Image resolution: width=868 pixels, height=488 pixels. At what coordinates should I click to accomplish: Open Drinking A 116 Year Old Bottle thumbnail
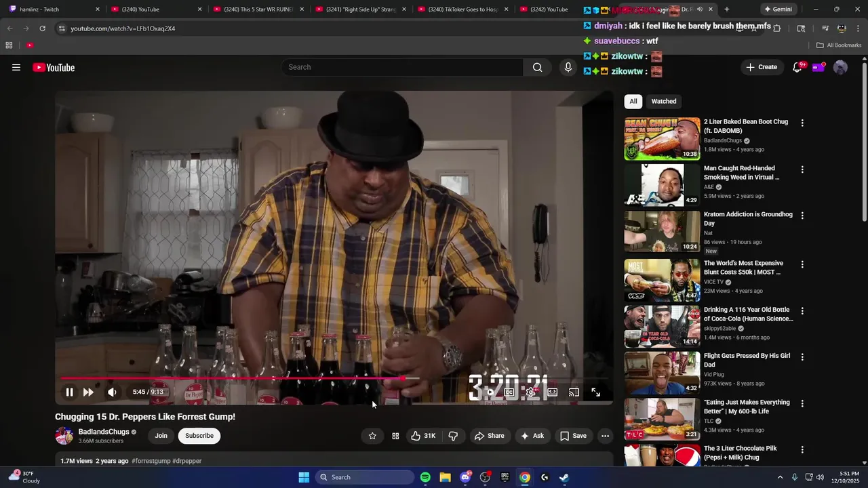(662, 326)
